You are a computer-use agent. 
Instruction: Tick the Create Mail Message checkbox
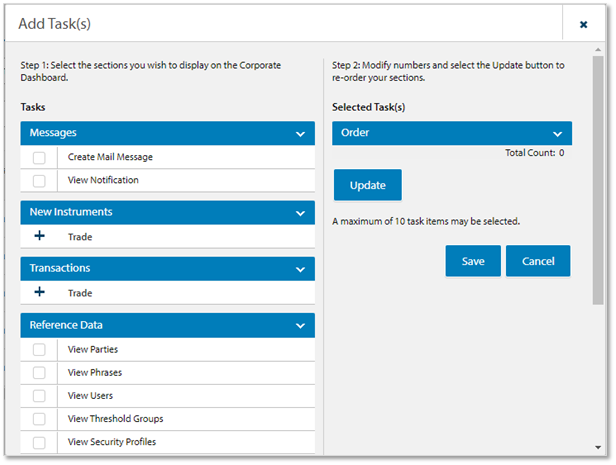(x=39, y=157)
